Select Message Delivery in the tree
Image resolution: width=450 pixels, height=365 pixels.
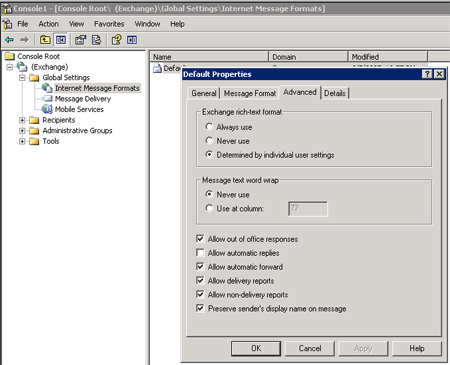83,99
